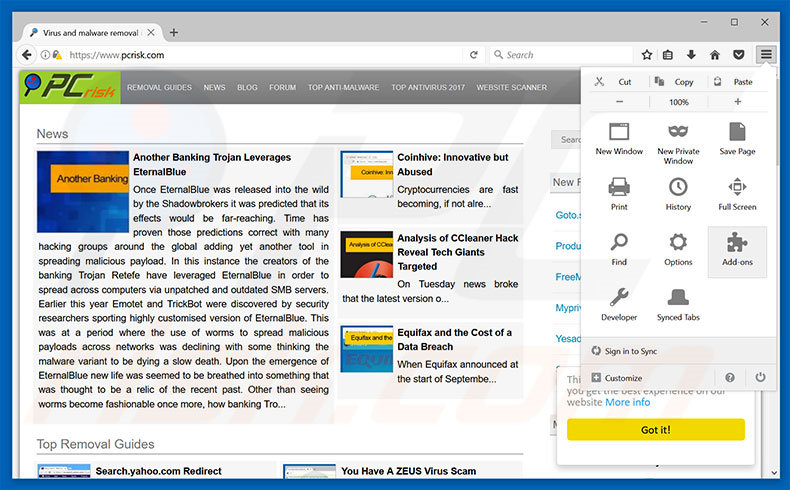The image size is (790, 490).
Task: Click the browser Search input field
Action: pyautogui.click(x=560, y=55)
